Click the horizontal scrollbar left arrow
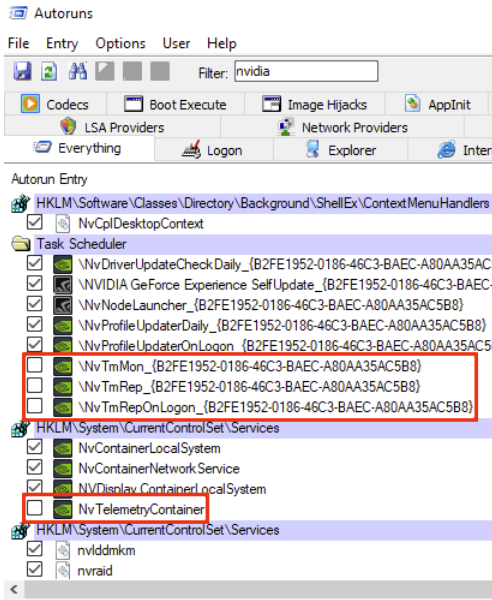 (x=14, y=589)
